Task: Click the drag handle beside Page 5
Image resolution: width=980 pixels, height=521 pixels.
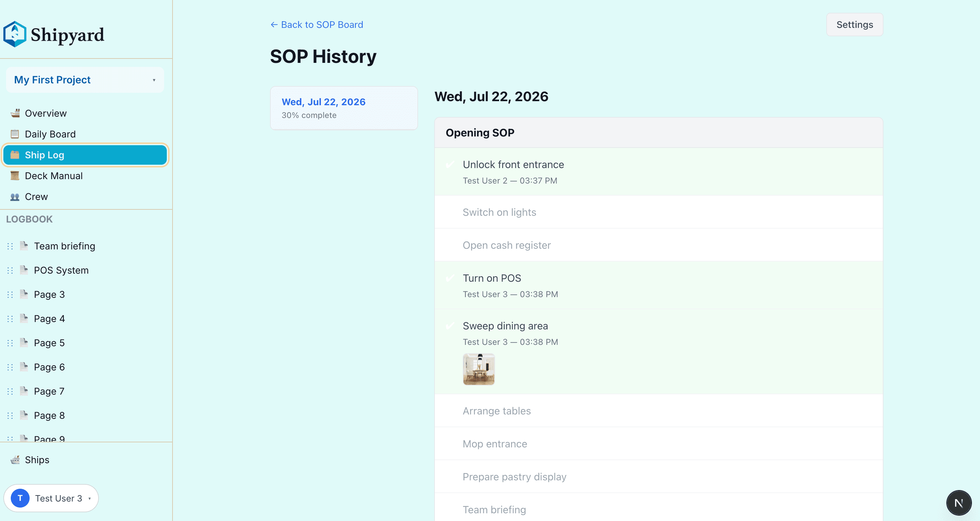Action: [x=10, y=343]
